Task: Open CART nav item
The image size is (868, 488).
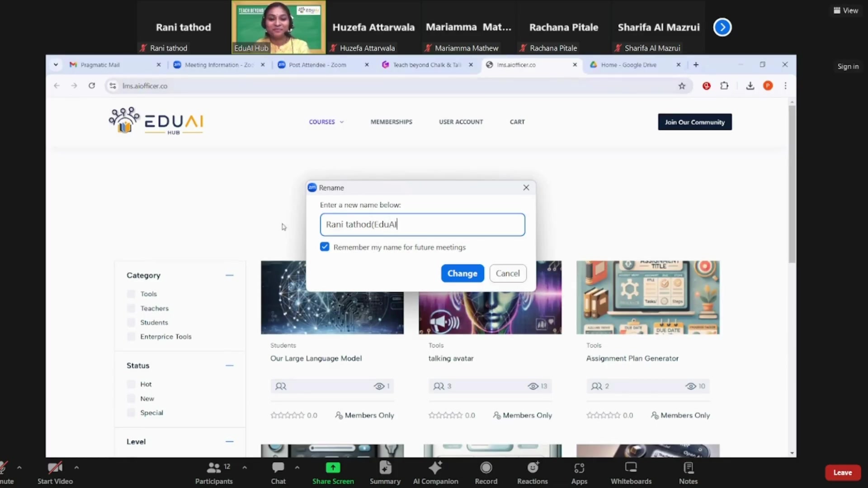Action: click(x=517, y=122)
